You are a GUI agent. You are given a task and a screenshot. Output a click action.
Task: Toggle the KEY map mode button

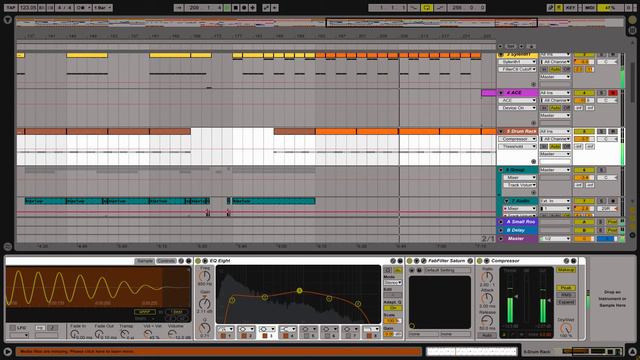click(571, 7)
